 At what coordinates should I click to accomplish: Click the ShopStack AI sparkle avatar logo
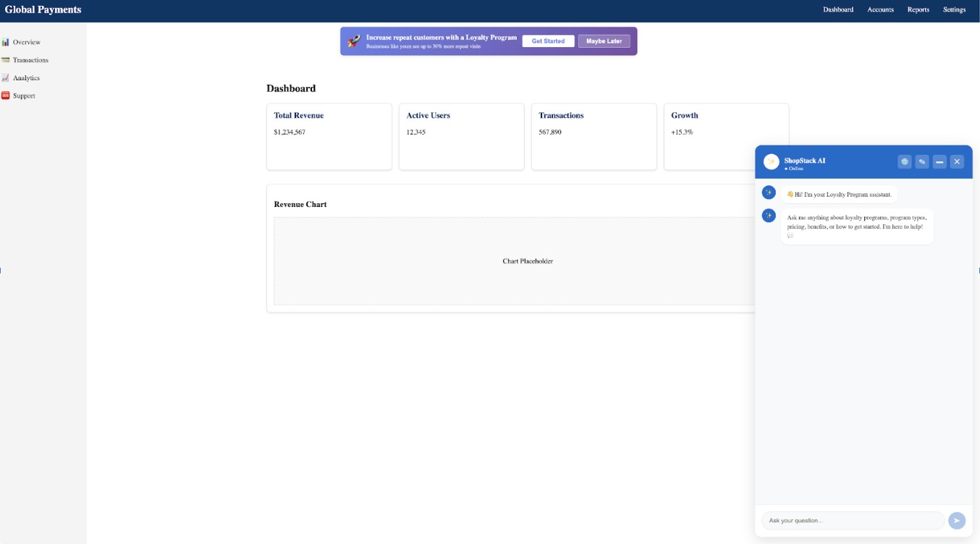[x=771, y=161]
